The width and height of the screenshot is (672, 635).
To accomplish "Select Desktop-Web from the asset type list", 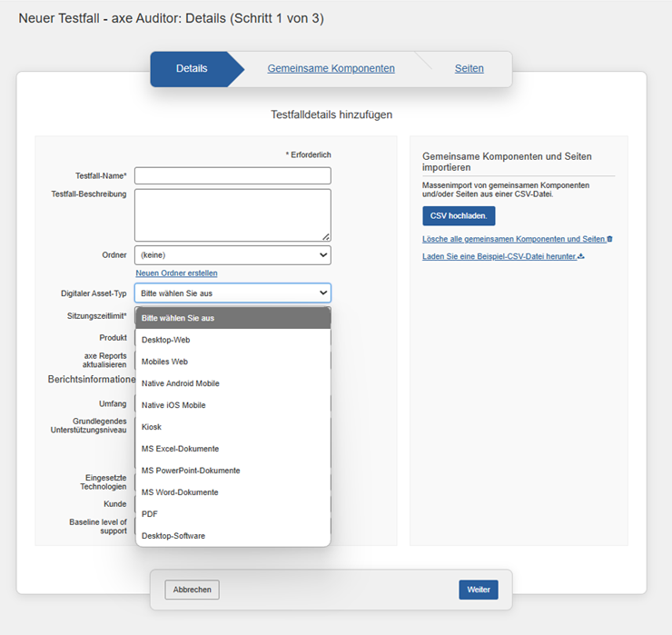I will [x=165, y=340].
